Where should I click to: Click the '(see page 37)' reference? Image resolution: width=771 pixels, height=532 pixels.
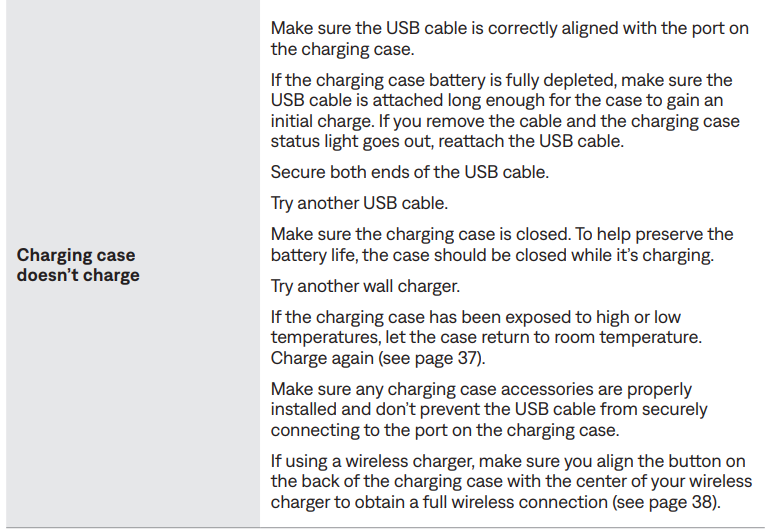(x=432, y=357)
